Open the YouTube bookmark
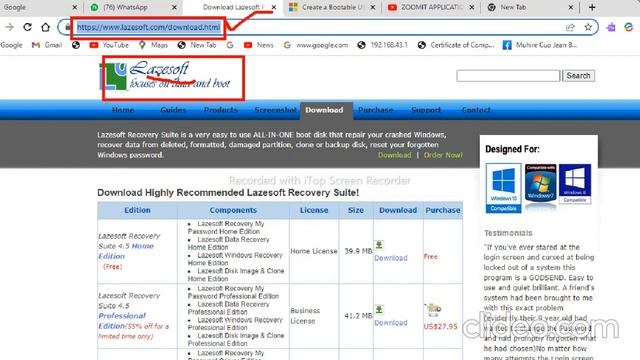Image resolution: width=640 pixels, height=360 pixels. point(109,45)
